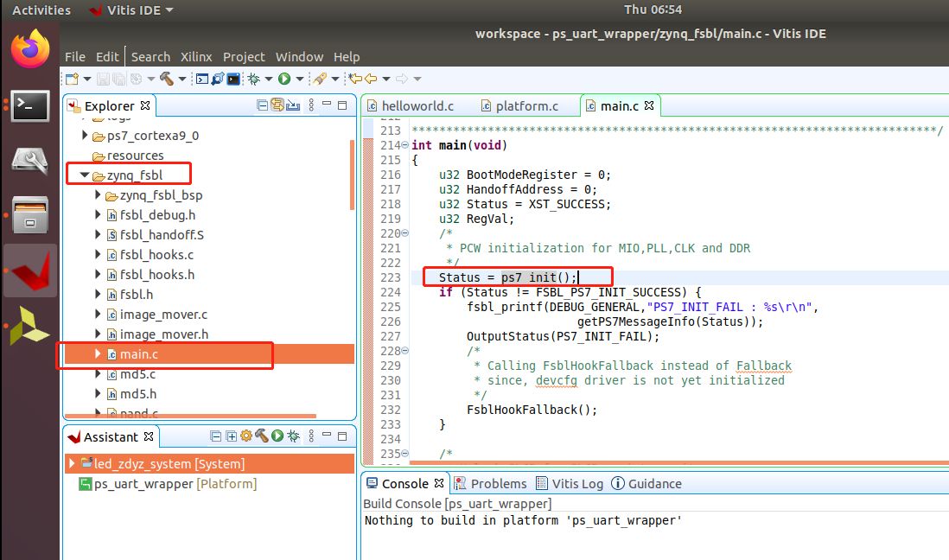Viewport: 949px width, 560px height.
Task: Run the application using the green play icon
Action: [283, 78]
